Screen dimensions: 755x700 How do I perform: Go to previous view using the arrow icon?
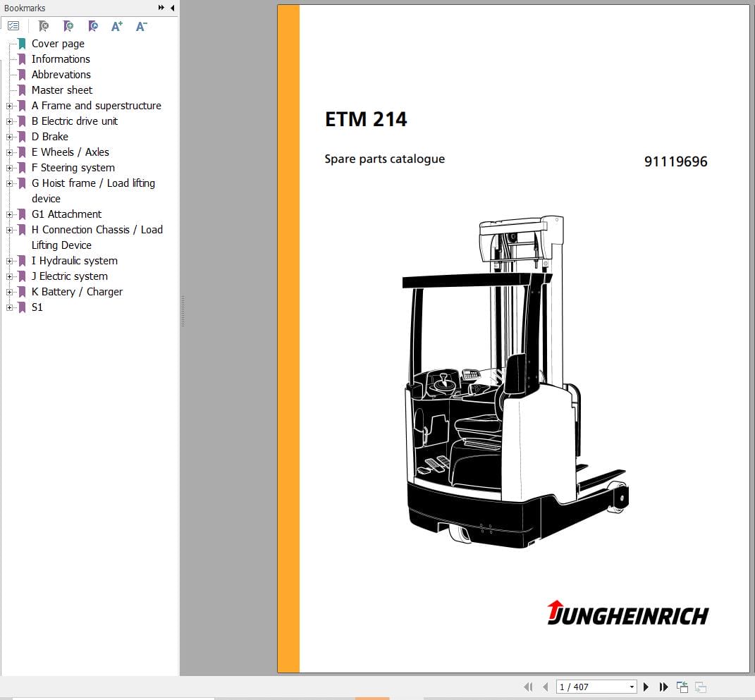tap(682, 687)
